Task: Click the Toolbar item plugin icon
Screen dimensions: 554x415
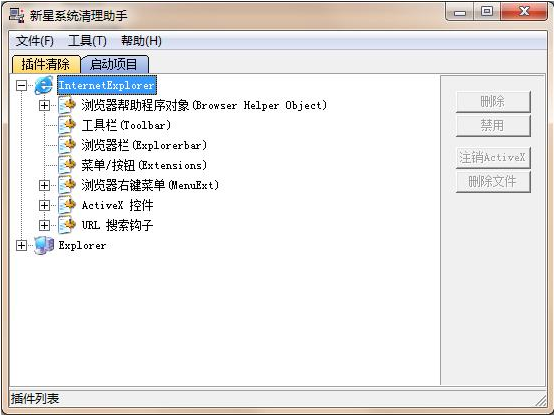Action: pos(67,125)
